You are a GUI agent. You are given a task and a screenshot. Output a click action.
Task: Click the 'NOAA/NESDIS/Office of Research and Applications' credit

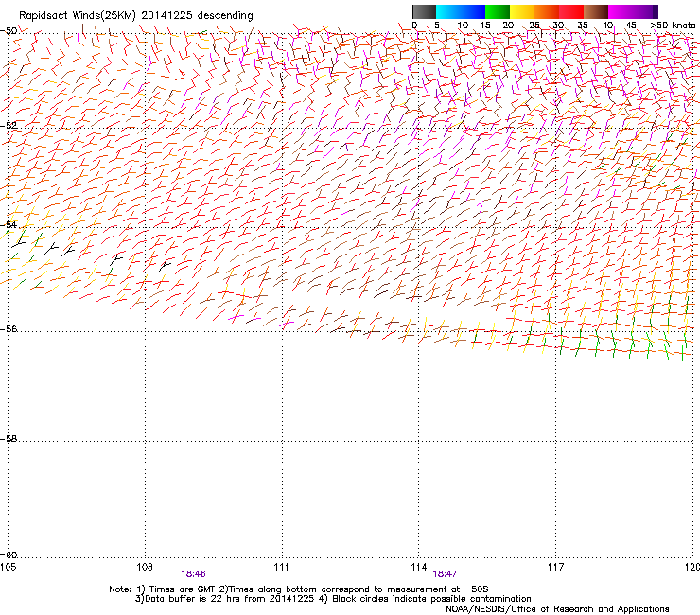[x=557, y=609]
